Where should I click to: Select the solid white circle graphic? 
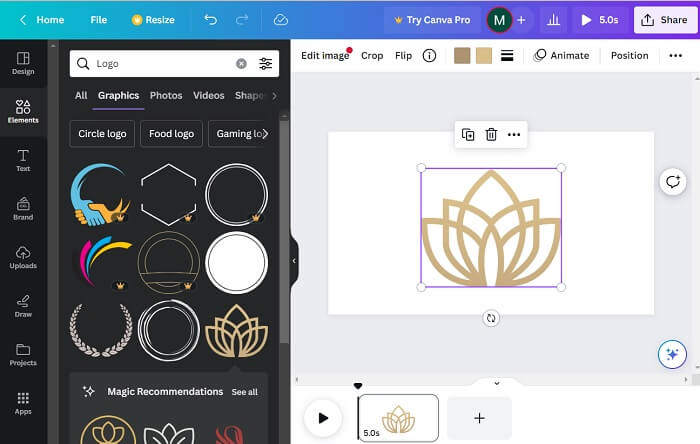(x=237, y=262)
